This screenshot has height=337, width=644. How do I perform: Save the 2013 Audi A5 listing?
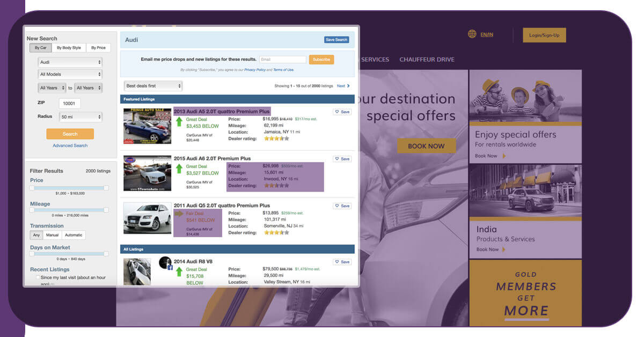coord(342,112)
